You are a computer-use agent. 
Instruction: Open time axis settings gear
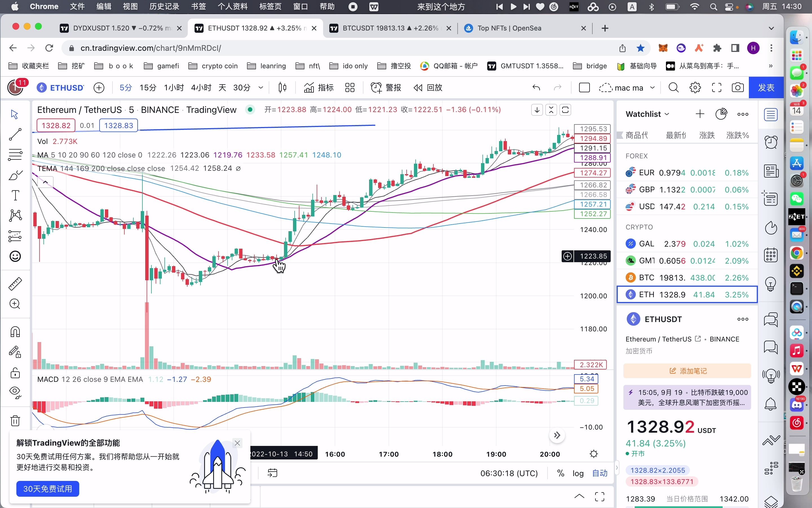click(593, 454)
